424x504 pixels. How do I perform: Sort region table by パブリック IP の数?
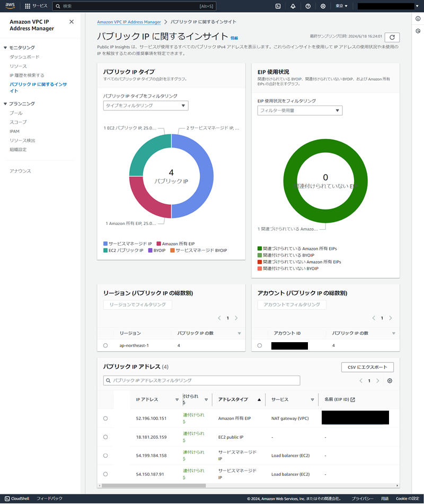coord(240,333)
